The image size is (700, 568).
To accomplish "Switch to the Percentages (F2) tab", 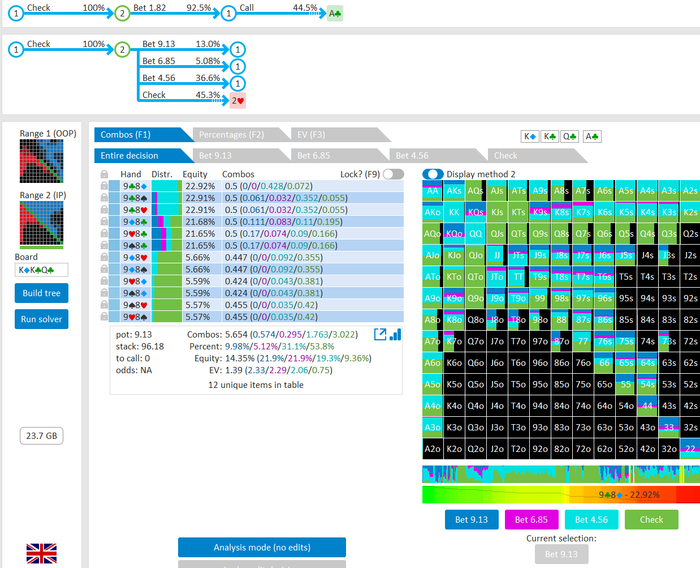I will coord(229,134).
